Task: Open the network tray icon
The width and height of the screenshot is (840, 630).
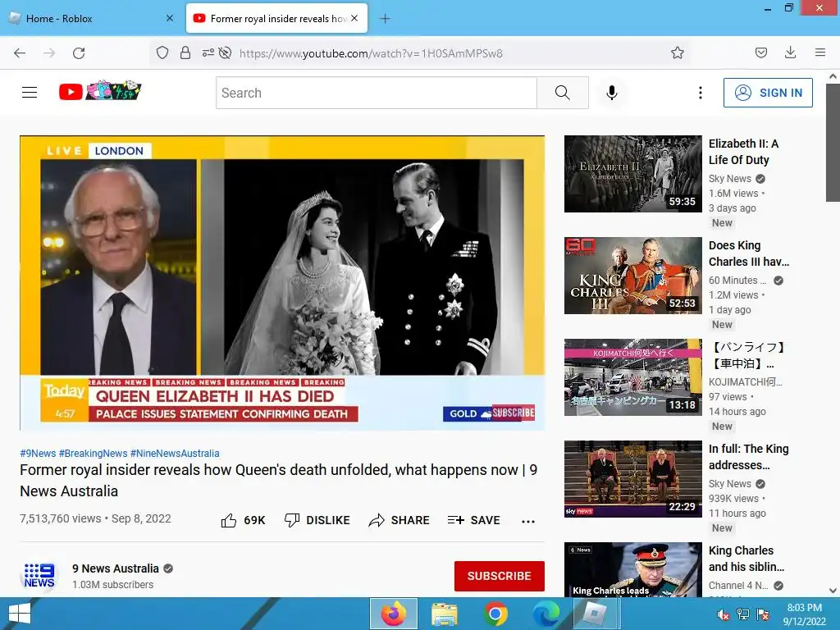Action: pyautogui.click(x=743, y=614)
